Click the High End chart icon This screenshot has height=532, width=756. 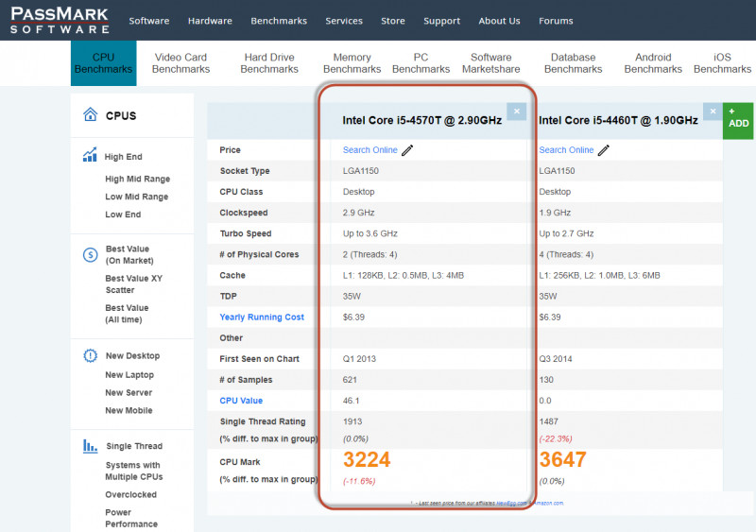91,156
